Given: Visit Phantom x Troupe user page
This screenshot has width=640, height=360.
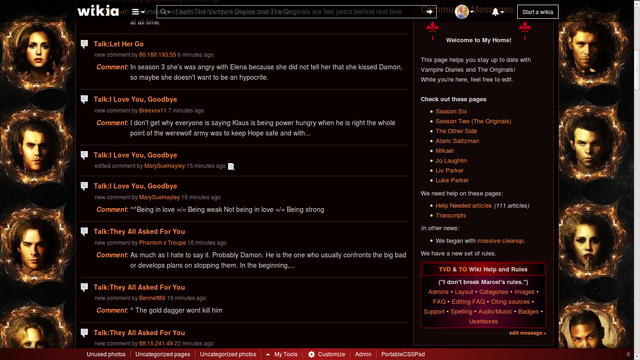Looking at the screenshot, I should (x=162, y=242).
